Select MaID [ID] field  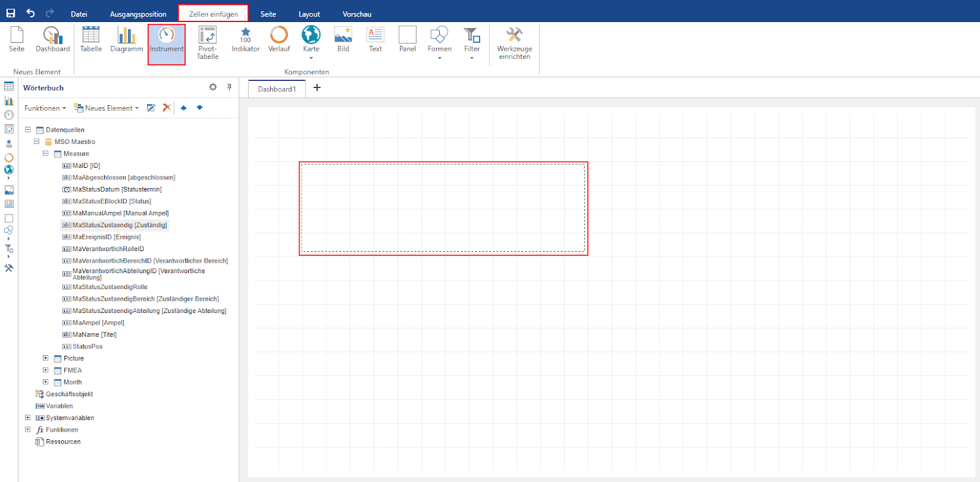pos(81,165)
